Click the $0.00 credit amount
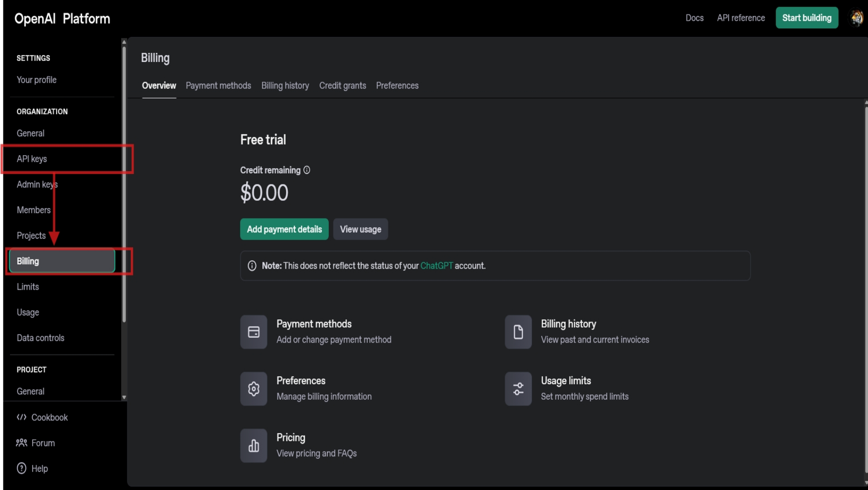The width and height of the screenshot is (868, 490). click(x=264, y=193)
